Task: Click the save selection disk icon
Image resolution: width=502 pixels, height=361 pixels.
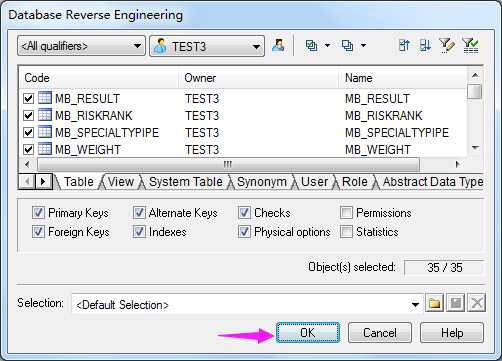Action: click(x=456, y=303)
